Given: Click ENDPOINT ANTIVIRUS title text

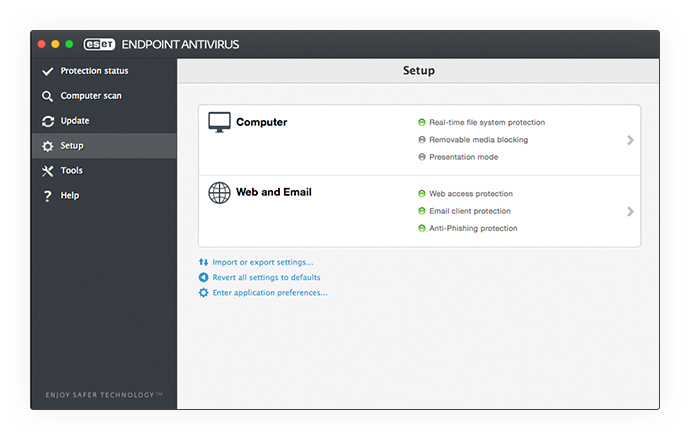Looking at the screenshot, I should click(180, 44).
